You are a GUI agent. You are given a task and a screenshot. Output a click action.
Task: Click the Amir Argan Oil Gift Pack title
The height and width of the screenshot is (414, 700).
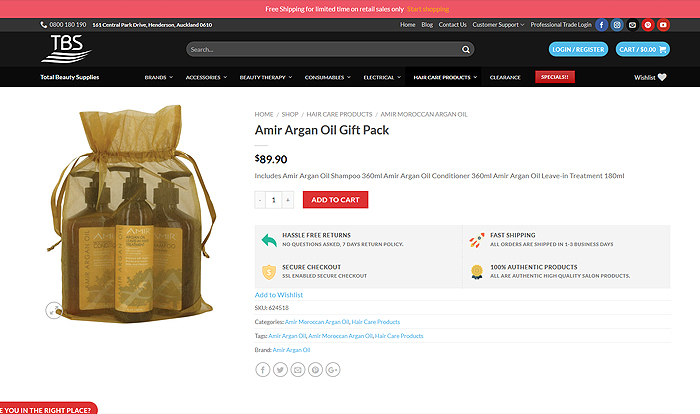click(322, 130)
